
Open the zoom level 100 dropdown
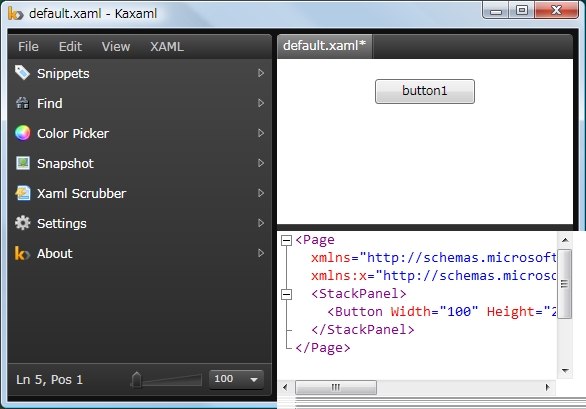point(236,379)
